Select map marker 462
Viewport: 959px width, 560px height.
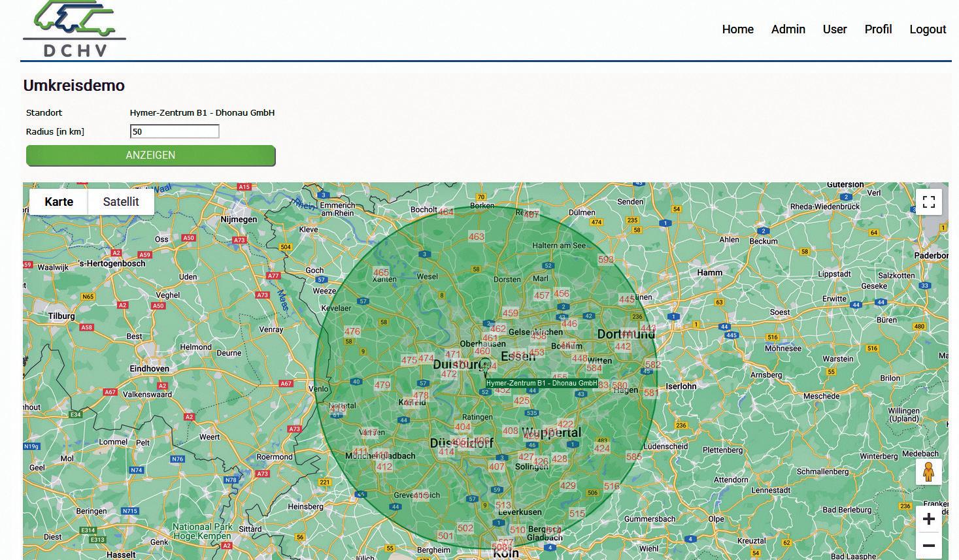(x=498, y=329)
